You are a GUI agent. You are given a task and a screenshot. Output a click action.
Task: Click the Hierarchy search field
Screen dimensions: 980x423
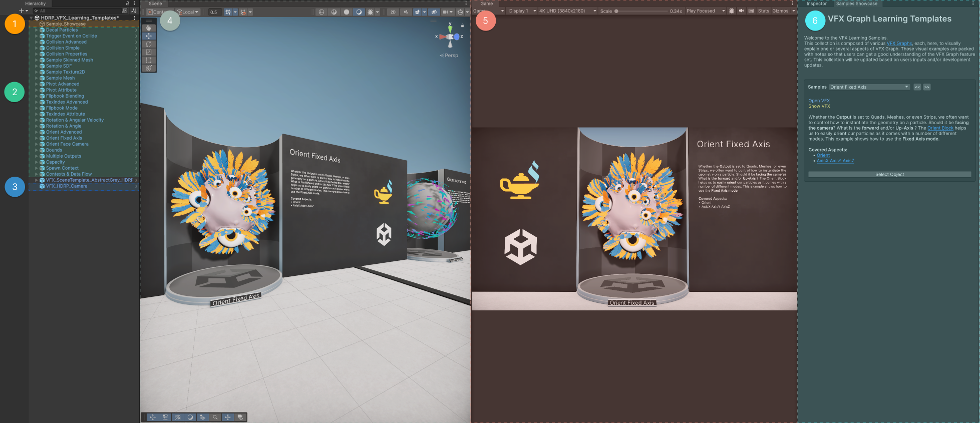[78, 11]
